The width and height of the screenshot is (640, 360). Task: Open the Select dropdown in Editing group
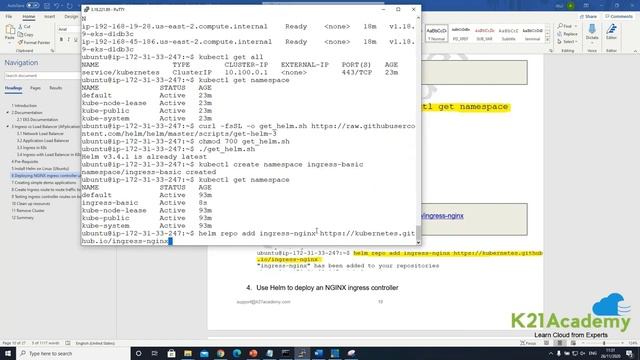(x=567, y=42)
